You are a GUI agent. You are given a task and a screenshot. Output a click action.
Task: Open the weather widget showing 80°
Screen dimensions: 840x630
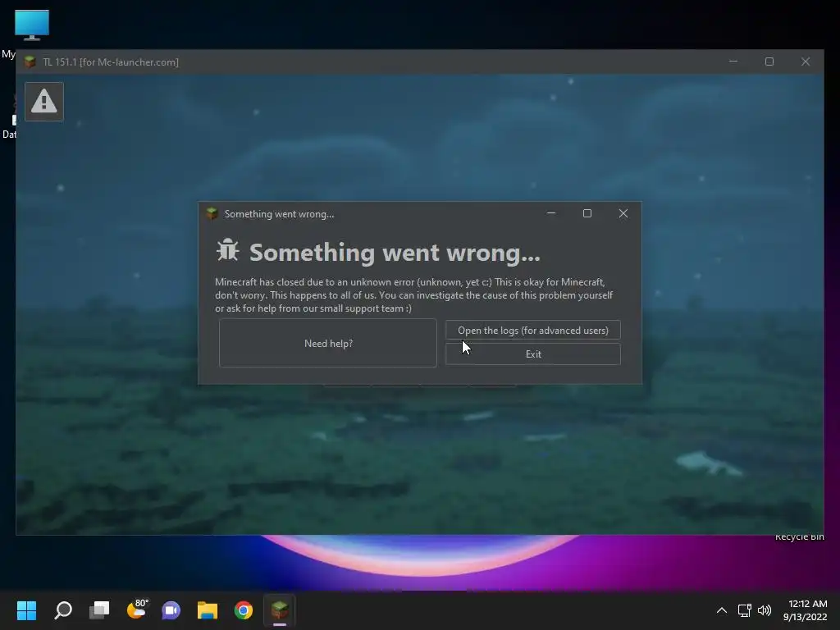[x=137, y=609]
